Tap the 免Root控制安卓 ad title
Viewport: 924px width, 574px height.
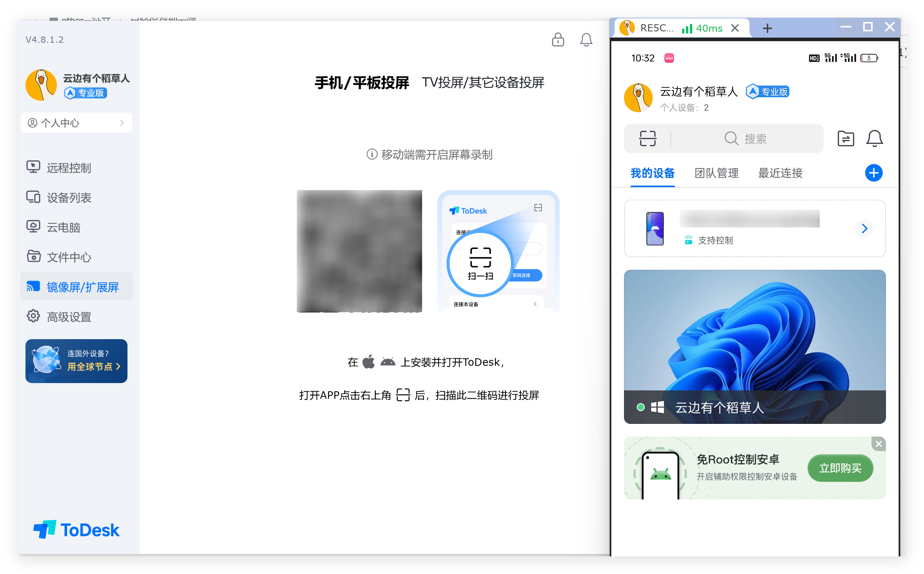coord(738,460)
